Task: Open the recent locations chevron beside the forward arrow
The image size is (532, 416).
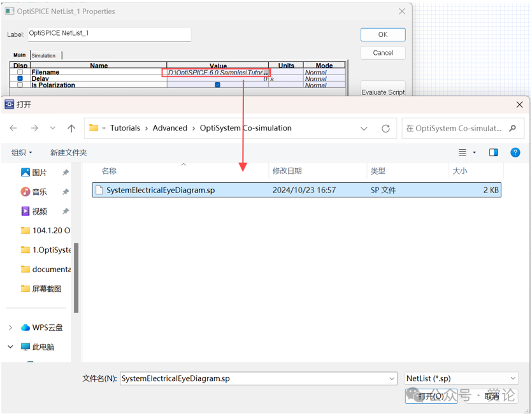Action: pos(53,128)
